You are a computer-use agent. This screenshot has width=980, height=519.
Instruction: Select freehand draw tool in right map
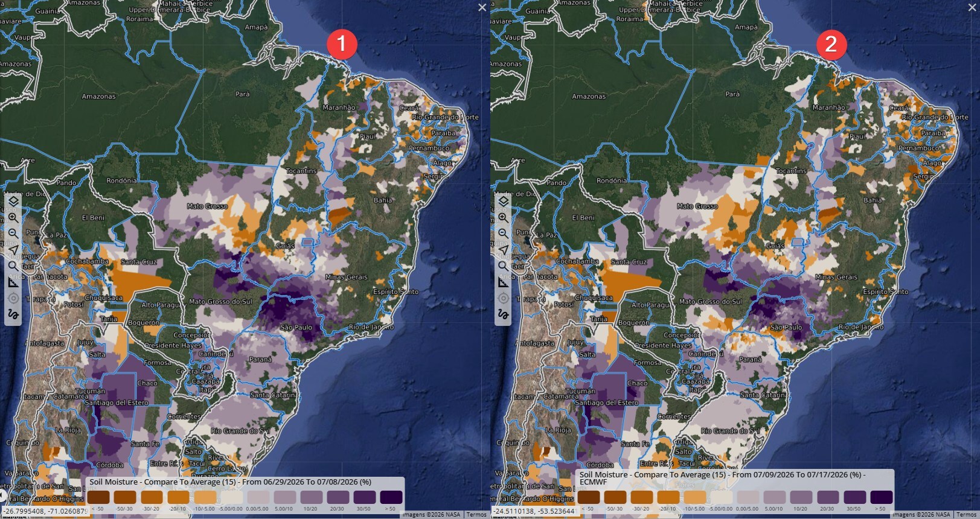click(503, 314)
